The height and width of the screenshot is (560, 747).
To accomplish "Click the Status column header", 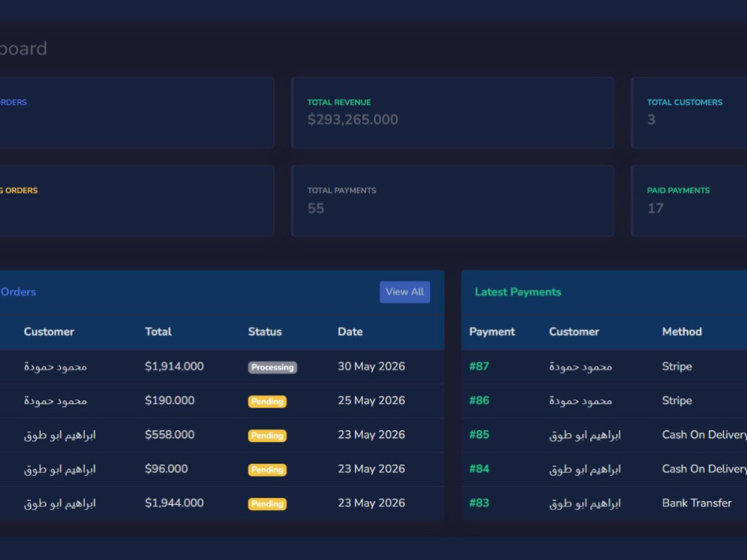I will pos(265,332).
